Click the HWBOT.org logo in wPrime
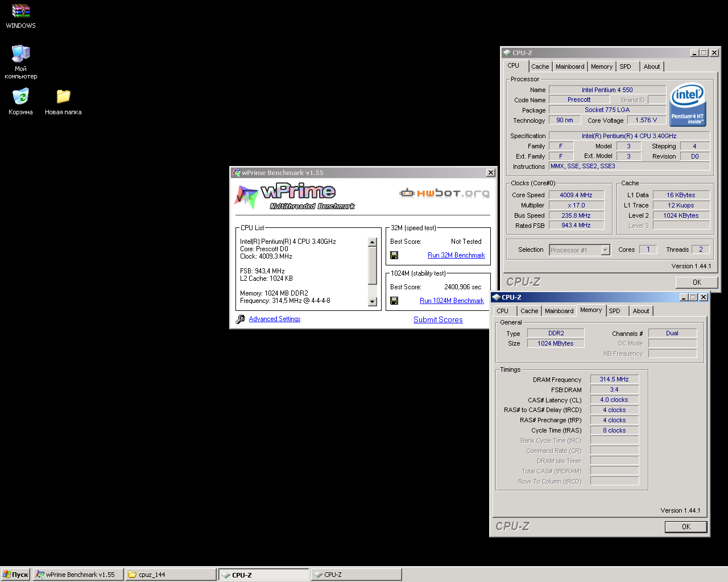This screenshot has width=728, height=582. [444, 193]
